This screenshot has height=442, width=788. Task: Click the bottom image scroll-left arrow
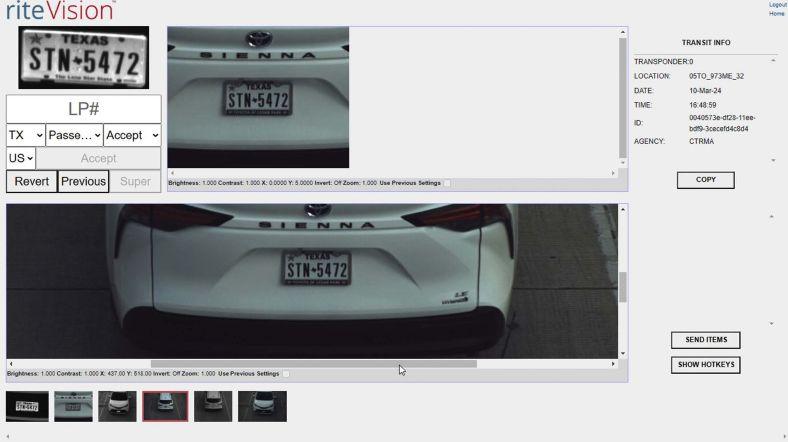click(x=11, y=364)
